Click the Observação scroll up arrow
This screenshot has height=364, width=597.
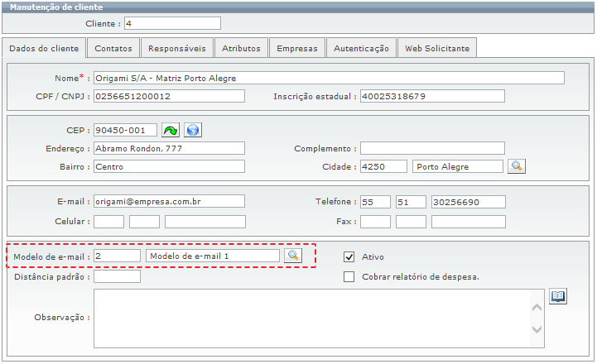tap(537, 307)
